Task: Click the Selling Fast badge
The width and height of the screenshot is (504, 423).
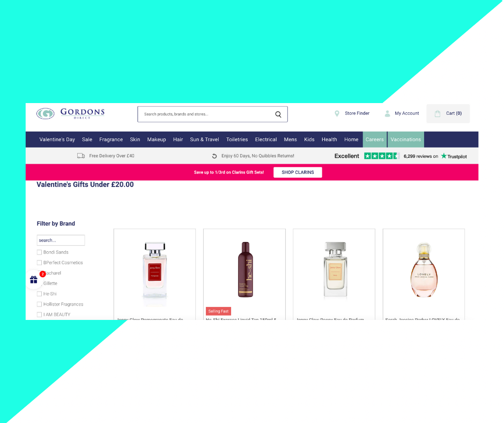Action: click(218, 311)
